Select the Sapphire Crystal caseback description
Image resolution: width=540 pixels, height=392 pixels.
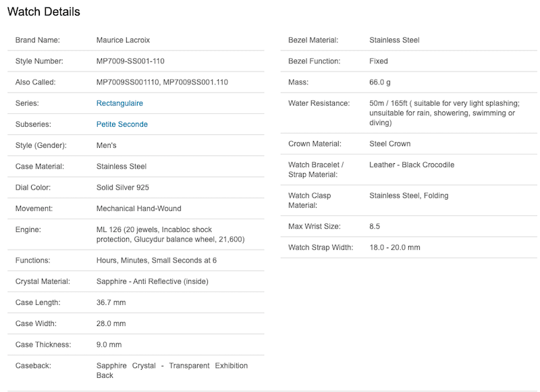172,370
